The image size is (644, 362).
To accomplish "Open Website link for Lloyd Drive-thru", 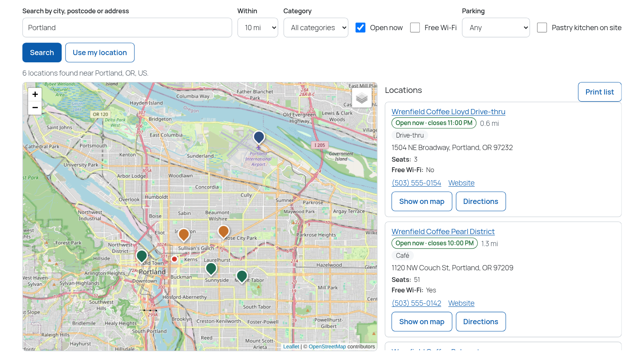I will tap(461, 183).
